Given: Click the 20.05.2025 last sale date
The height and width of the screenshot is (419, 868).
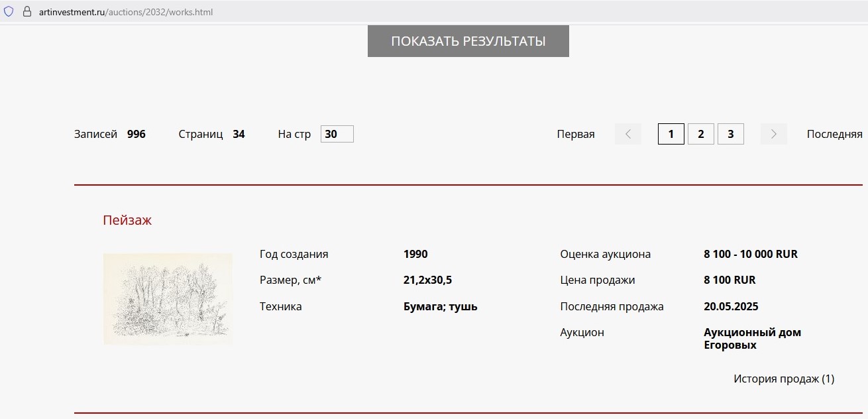Looking at the screenshot, I should click(x=731, y=306).
